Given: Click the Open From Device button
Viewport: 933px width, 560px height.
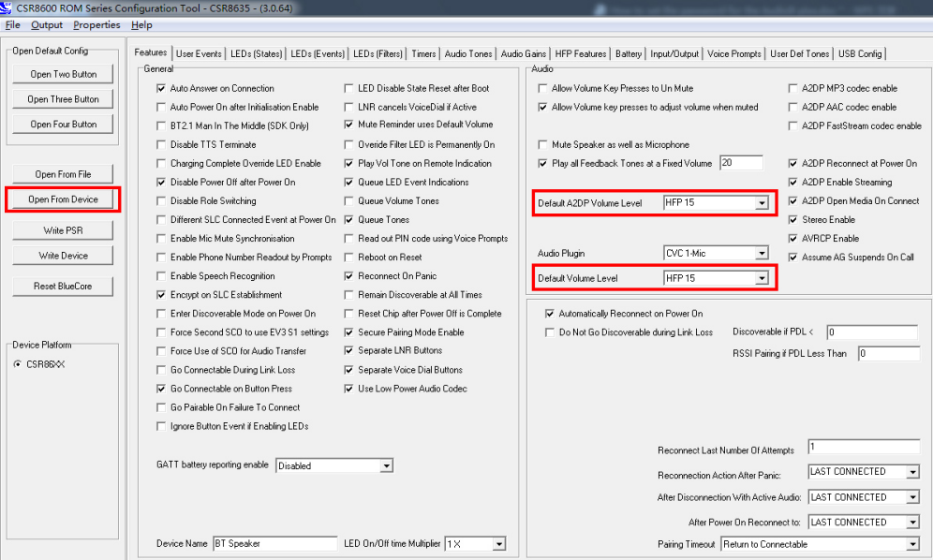Looking at the screenshot, I should pyautogui.click(x=64, y=199).
